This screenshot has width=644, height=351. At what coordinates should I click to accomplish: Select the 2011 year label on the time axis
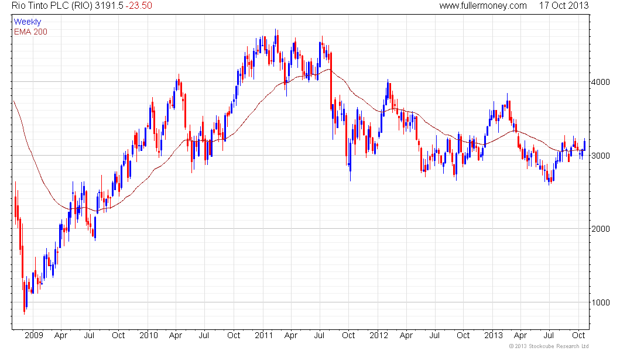(263, 335)
